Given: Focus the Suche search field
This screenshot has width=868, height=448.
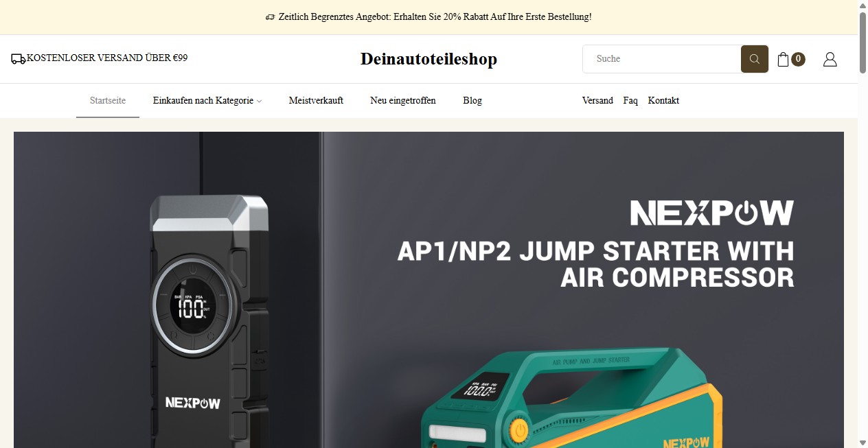Looking at the screenshot, I should click(x=662, y=59).
